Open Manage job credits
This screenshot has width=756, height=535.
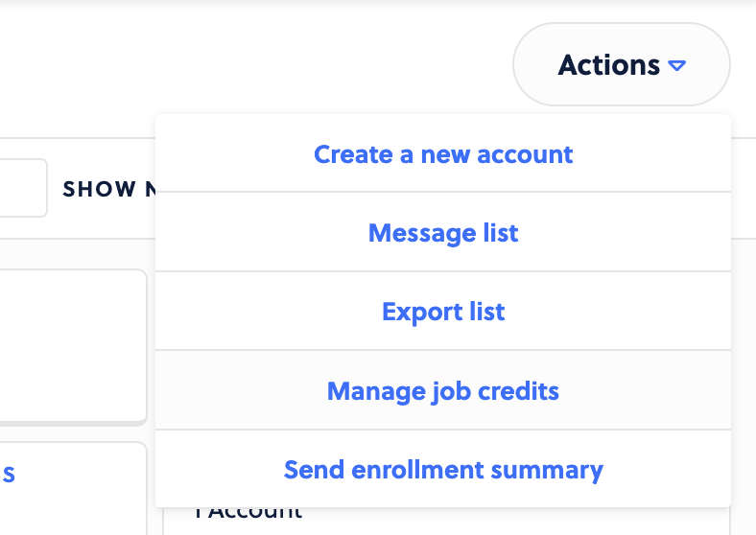click(443, 390)
